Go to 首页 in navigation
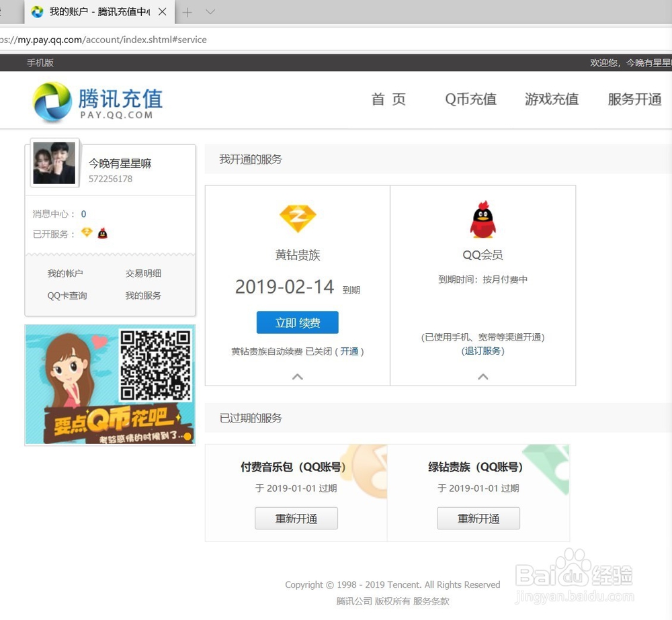The width and height of the screenshot is (672, 620). pyautogui.click(x=388, y=99)
